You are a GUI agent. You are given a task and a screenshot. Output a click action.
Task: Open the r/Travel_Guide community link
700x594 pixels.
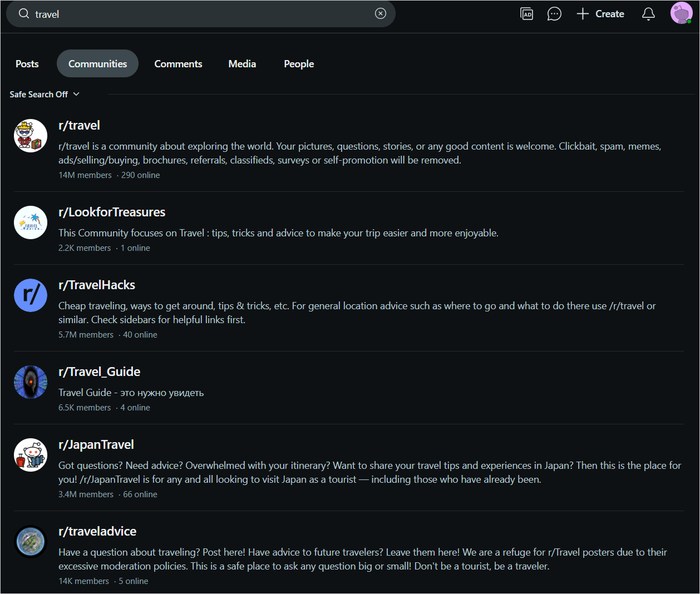point(99,372)
